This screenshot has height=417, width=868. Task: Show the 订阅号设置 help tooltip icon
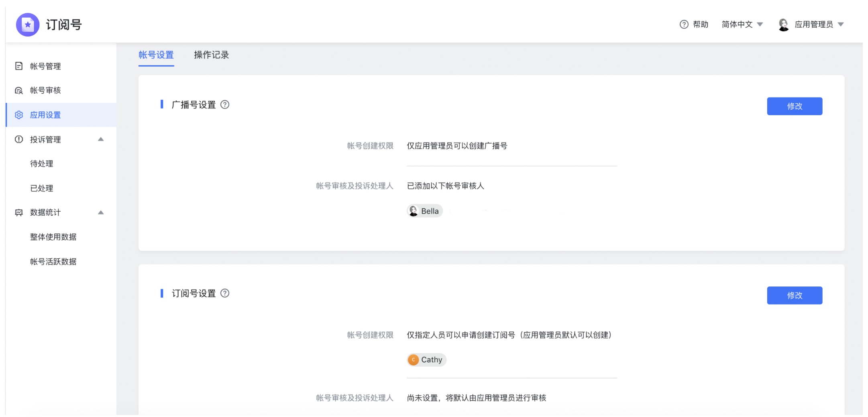(225, 293)
